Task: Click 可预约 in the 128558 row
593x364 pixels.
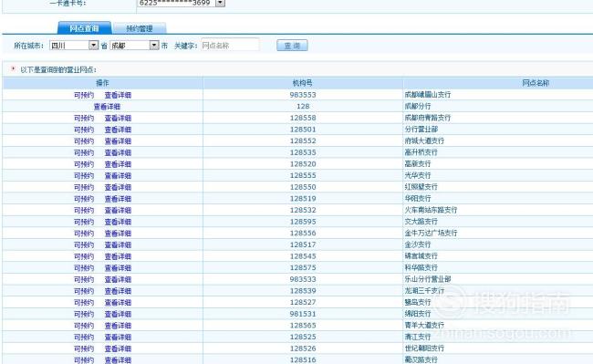Action: 84,118
